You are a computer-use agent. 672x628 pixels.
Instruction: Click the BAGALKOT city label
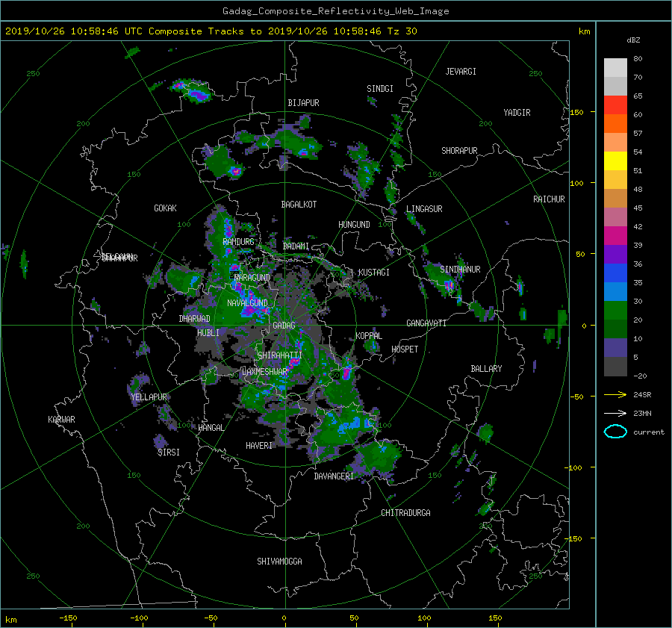tap(299, 205)
